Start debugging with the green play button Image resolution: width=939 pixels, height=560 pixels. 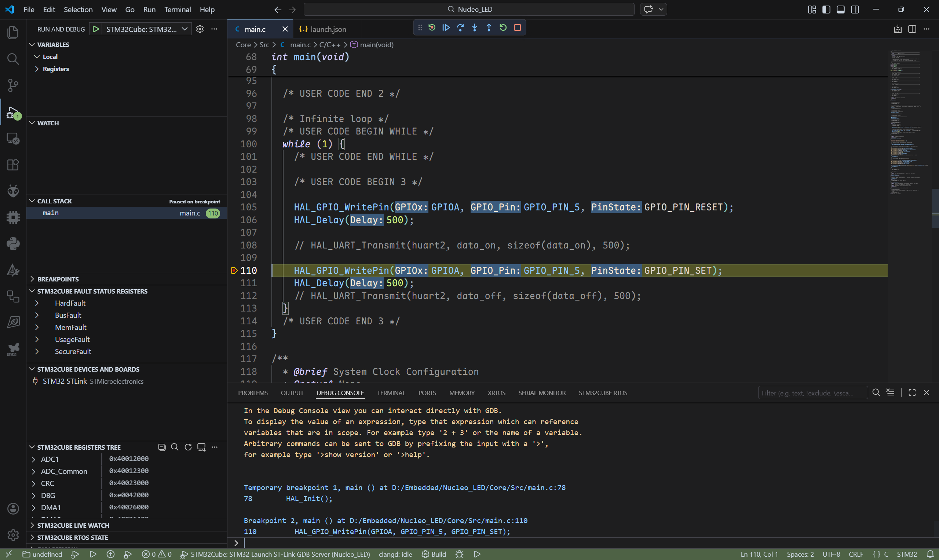95,29
